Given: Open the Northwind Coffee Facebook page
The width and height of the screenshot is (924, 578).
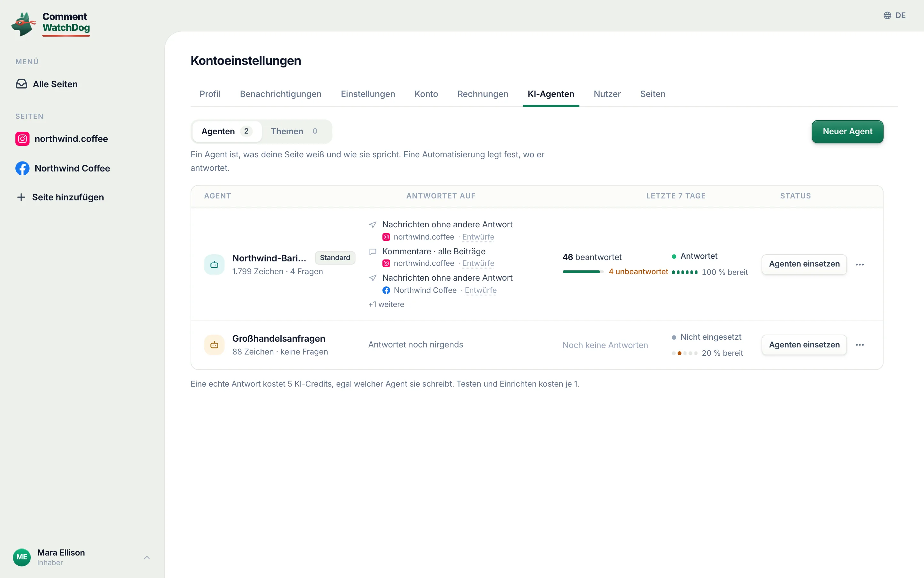Looking at the screenshot, I should pyautogui.click(x=63, y=168).
